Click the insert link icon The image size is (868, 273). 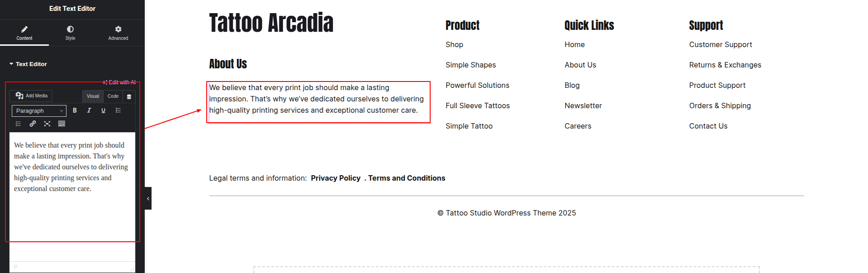33,124
